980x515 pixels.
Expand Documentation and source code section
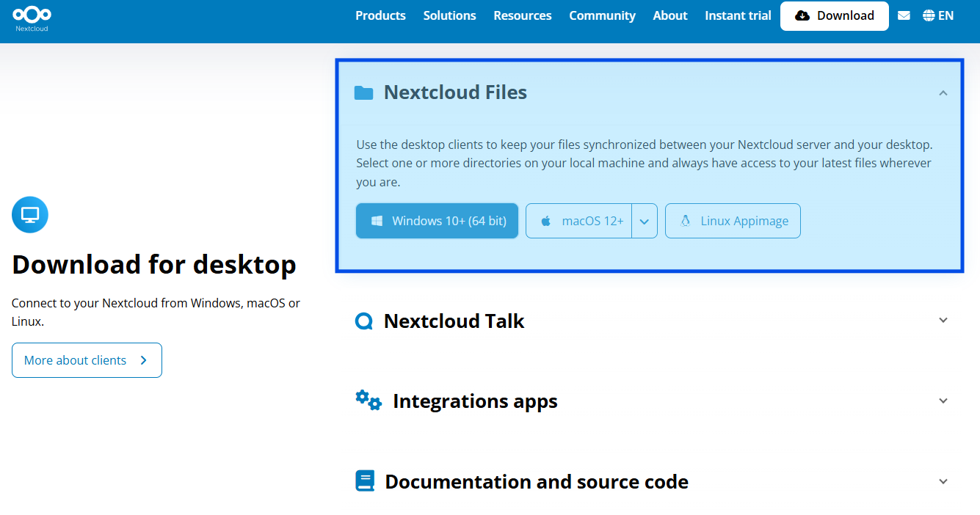[x=943, y=482]
